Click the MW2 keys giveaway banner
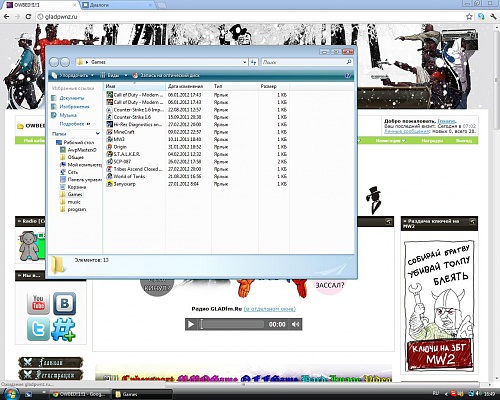The height and width of the screenshot is (400, 500). [439, 306]
